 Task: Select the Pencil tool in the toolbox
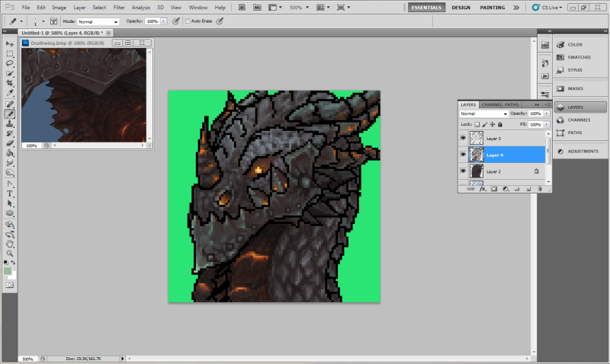pos(10,113)
